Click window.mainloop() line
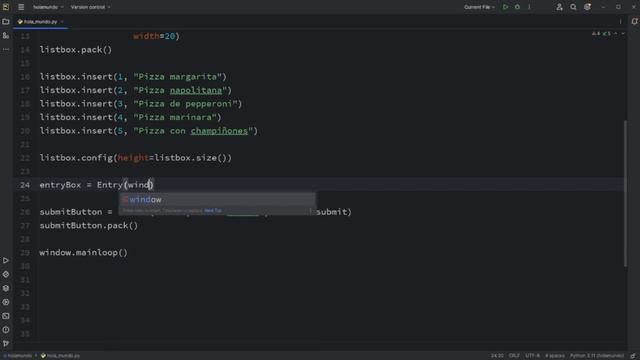This screenshot has height=360, width=640. (x=83, y=253)
